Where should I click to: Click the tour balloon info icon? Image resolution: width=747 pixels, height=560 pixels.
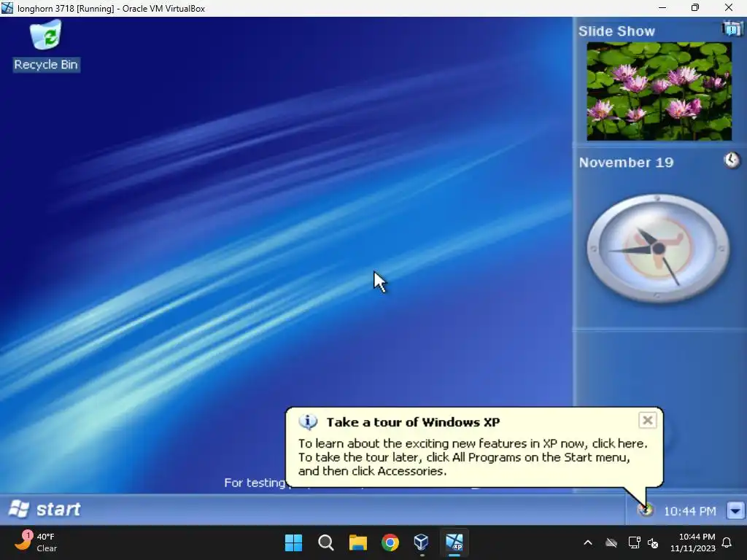click(x=308, y=422)
